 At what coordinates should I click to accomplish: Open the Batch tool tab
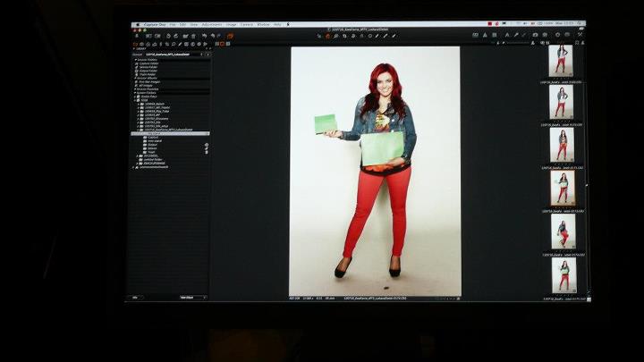206,44
